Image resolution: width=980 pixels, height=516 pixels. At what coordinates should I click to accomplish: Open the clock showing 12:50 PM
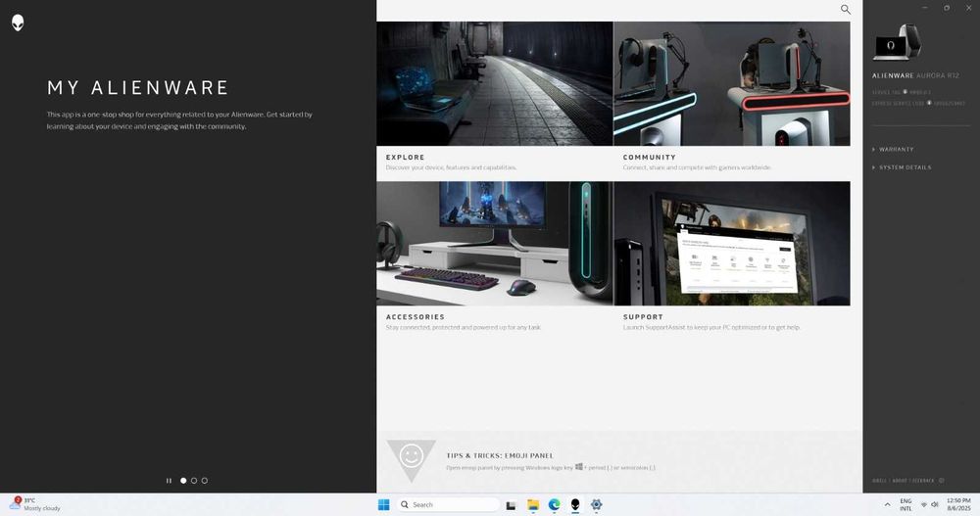click(958, 505)
